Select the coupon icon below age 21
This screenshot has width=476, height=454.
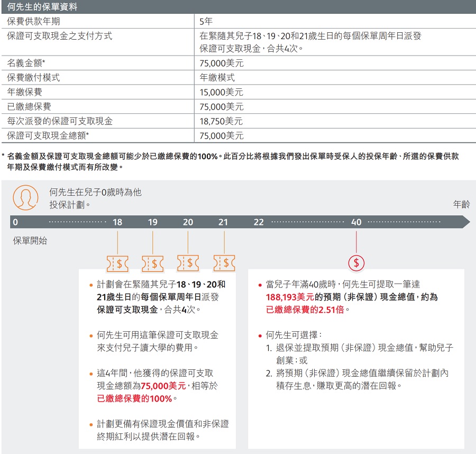point(224,262)
